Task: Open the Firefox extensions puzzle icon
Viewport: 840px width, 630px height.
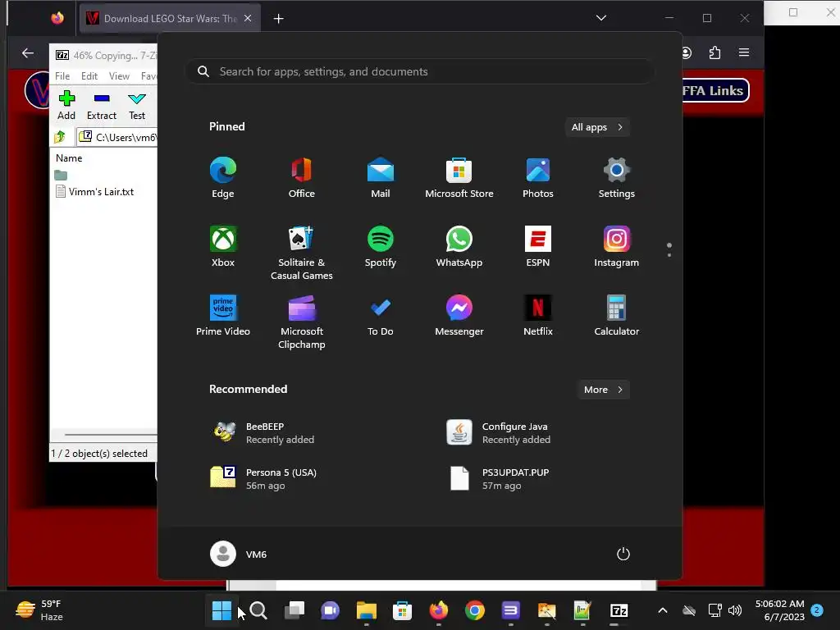Action: click(x=714, y=52)
